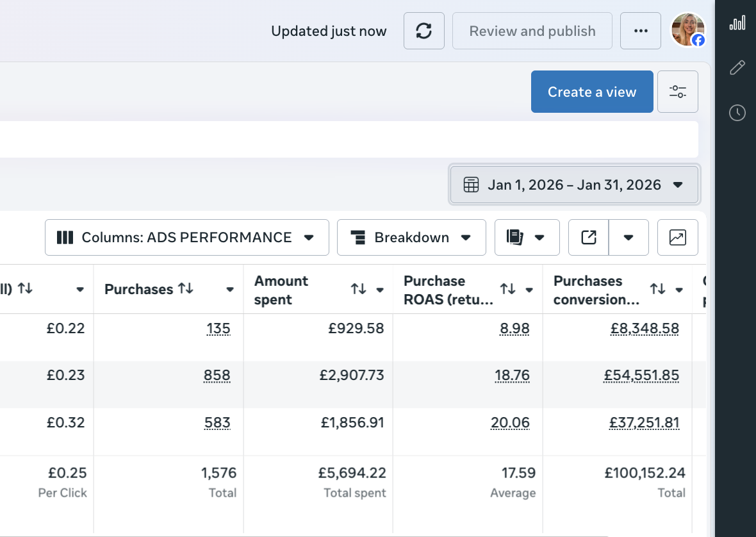Click the Create a view button
Viewport: 756px width, 537px height.
[591, 92]
